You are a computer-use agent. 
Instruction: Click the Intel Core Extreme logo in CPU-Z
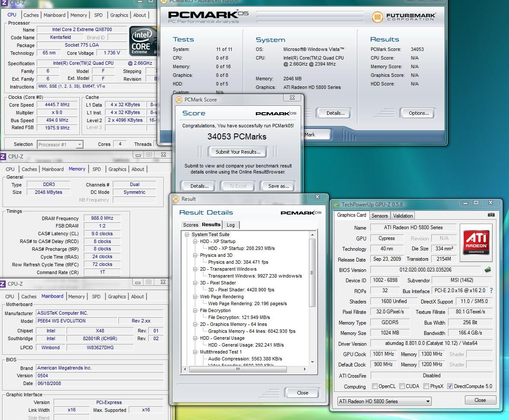tap(143, 41)
